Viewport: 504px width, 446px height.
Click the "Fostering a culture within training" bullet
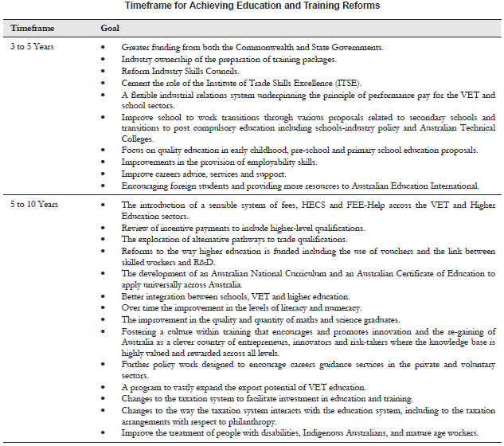pyautogui.click(x=308, y=342)
